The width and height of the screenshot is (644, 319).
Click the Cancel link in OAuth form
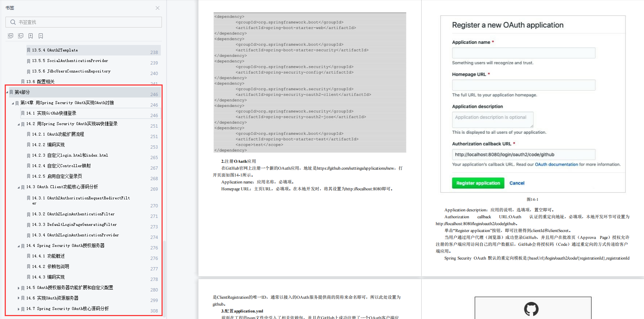(x=517, y=183)
